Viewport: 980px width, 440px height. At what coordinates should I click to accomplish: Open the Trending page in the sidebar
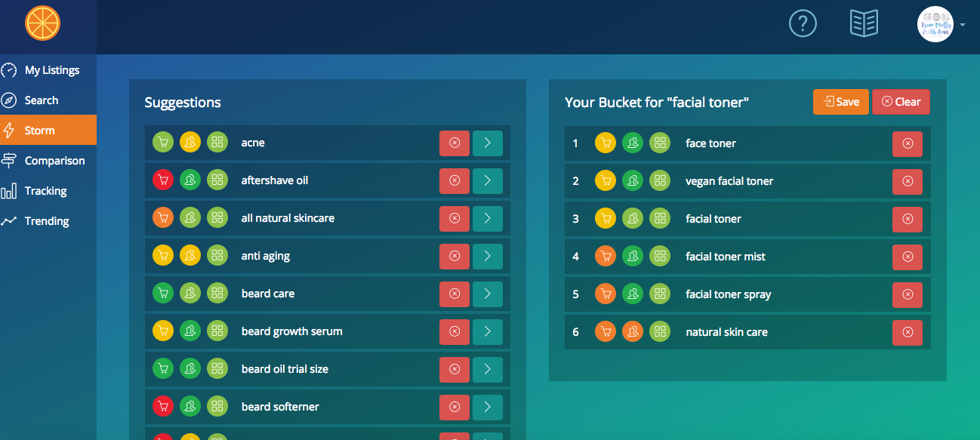coord(47,221)
